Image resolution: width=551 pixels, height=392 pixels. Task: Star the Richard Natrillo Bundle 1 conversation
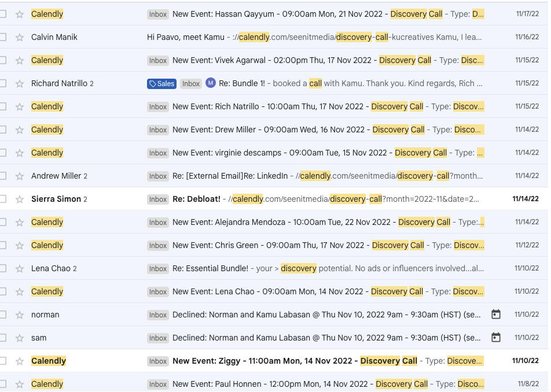[20, 84]
